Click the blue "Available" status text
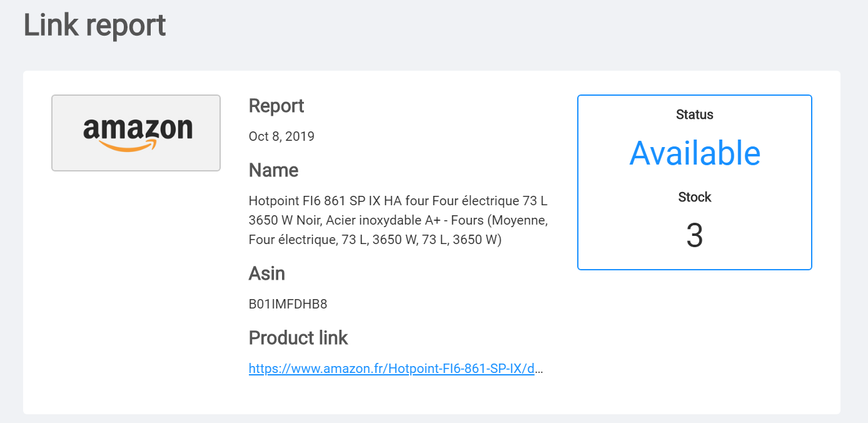This screenshot has height=423, width=868. click(694, 153)
